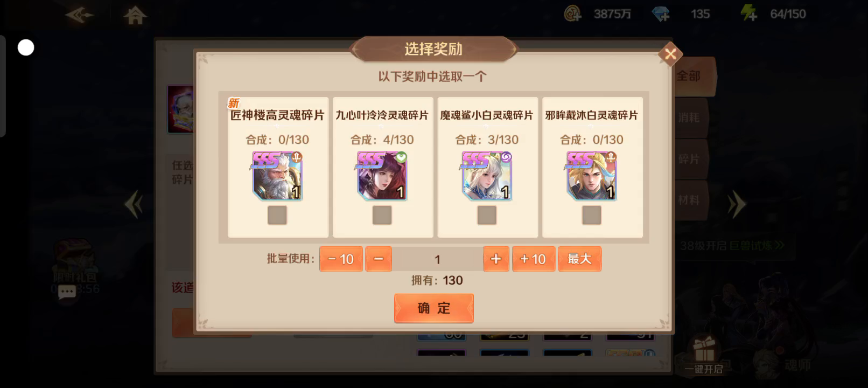Confirm selection with 确定 button
This screenshot has width=868, height=388.
point(434,308)
